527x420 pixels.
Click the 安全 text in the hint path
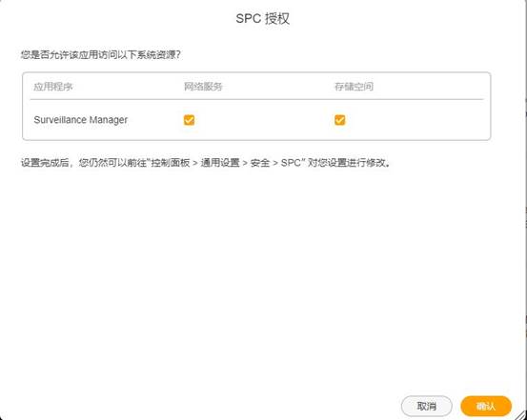260,163
